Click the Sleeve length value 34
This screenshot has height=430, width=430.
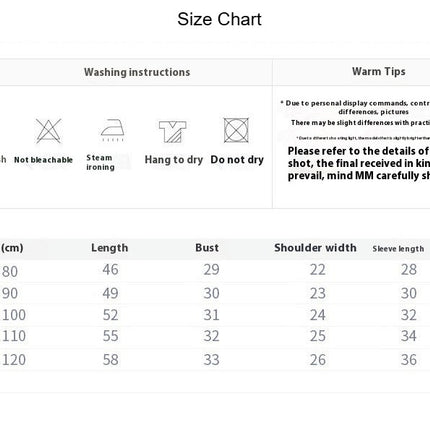409,336
